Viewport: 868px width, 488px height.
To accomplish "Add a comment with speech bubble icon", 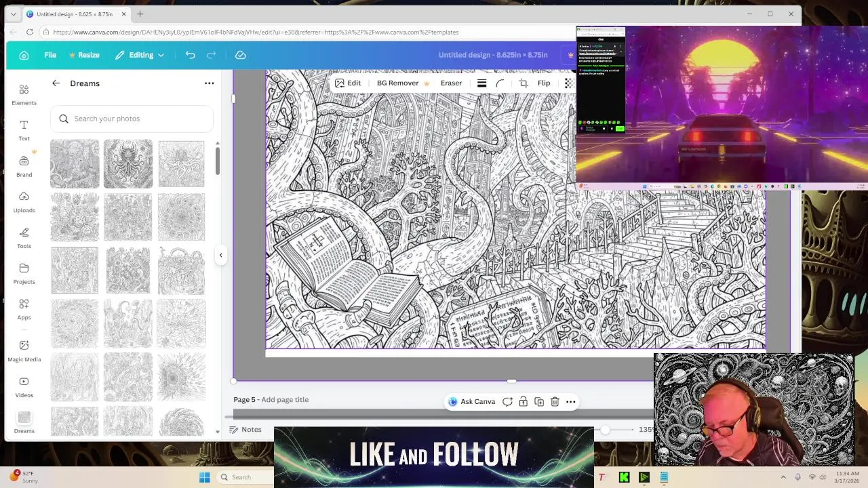I will tap(507, 402).
